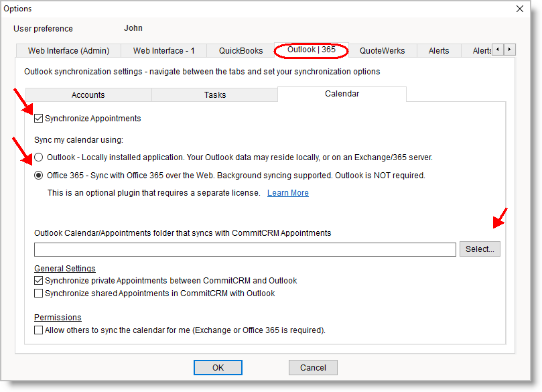Open the Web Interface (Admin) tab
542x392 pixels.
point(69,51)
